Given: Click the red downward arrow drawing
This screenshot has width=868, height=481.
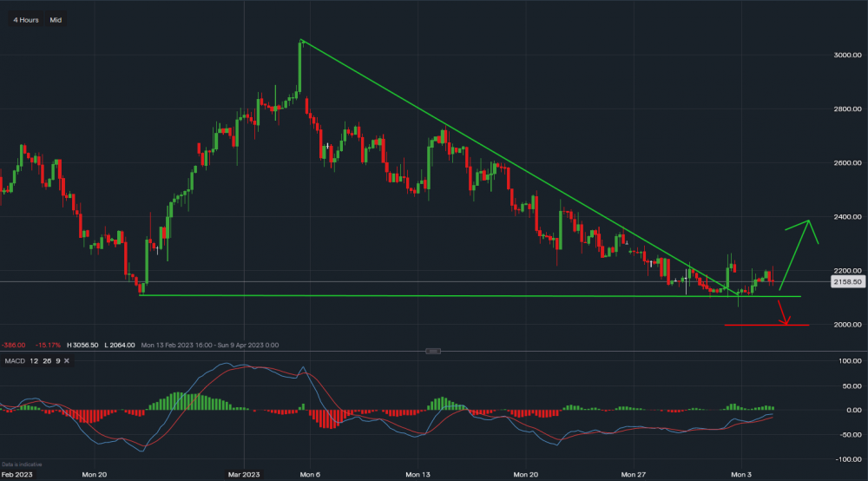Looking at the screenshot, I should [x=783, y=313].
